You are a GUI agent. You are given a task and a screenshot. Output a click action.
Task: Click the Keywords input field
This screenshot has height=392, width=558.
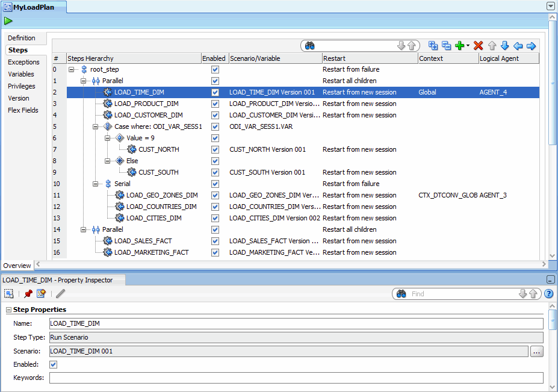tap(296, 378)
